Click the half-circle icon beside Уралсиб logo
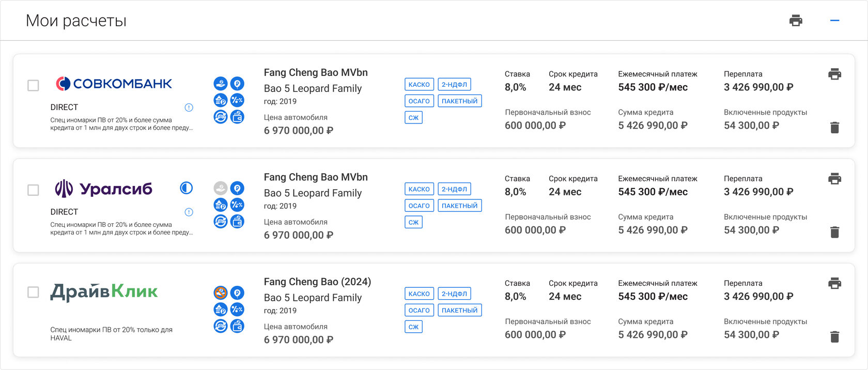Image resolution: width=868 pixels, height=370 pixels. pyautogui.click(x=187, y=188)
